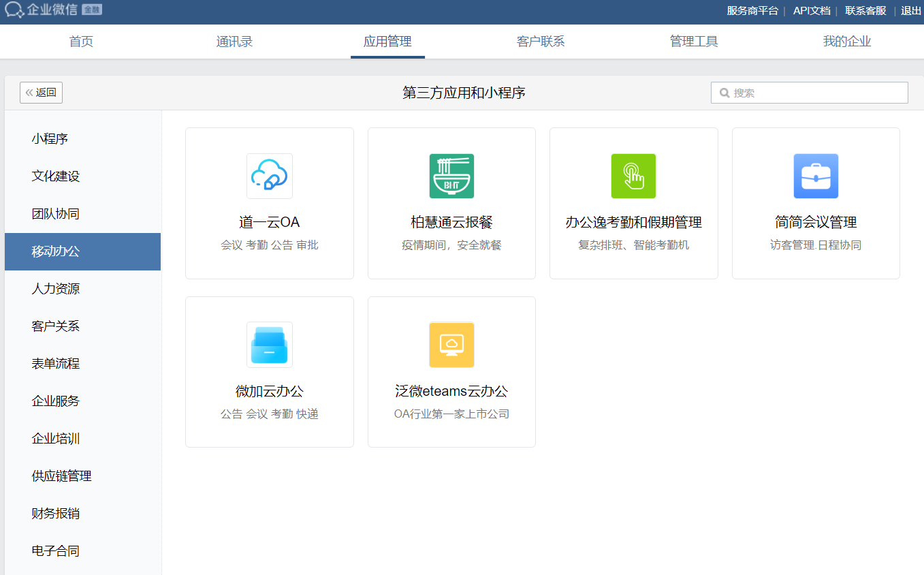924x575 pixels.
Task: Click the 泛微eteams云办公 yellow monitor icon
Action: [451, 345]
